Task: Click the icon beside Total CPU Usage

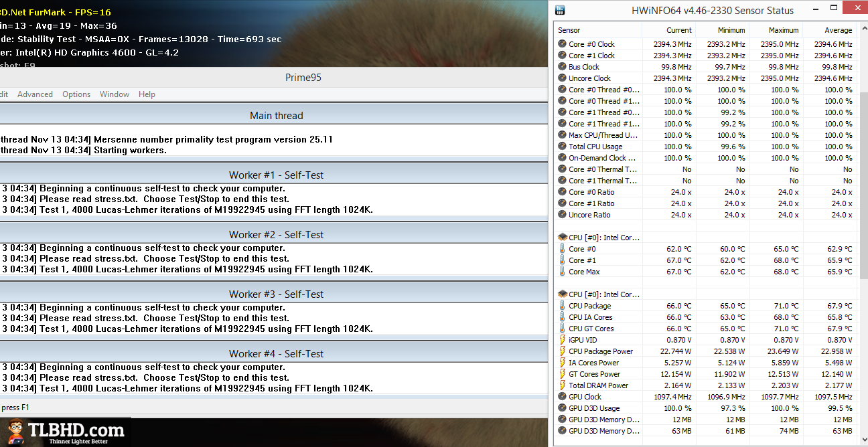Action: coord(562,147)
